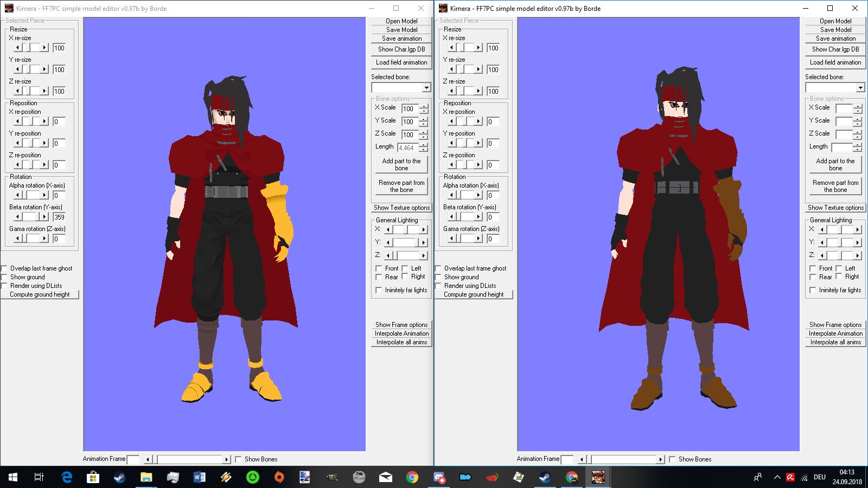The image size is (868, 488).
Task: Increase X Scale spinner in left window
Action: (424, 106)
